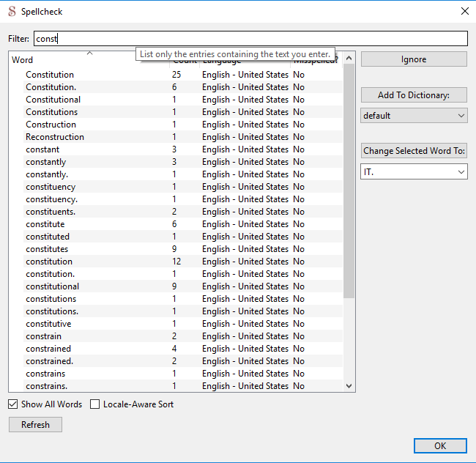476x463 pixels.
Task: Close the Spellcheck dialog window
Action: [464, 11]
